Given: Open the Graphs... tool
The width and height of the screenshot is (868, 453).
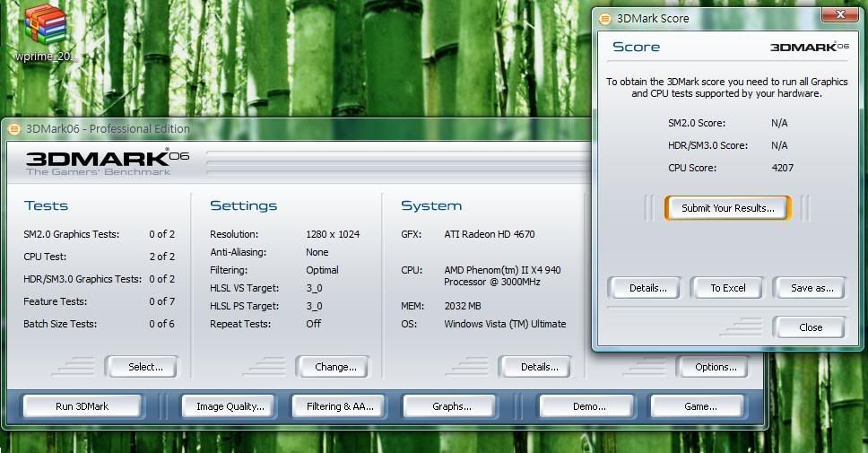Looking at the screenshot, I should [x=449, y=406].
